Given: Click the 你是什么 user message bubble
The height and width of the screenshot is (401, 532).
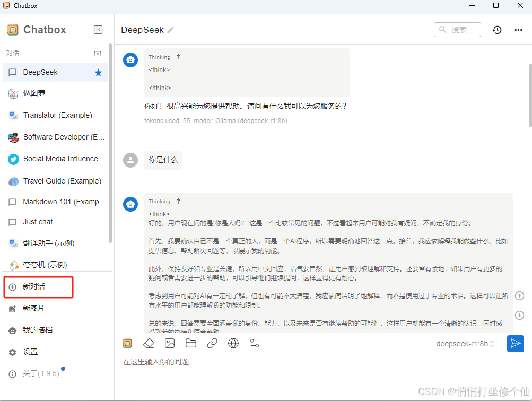Looking at the screenshot, I should [163, 160].
